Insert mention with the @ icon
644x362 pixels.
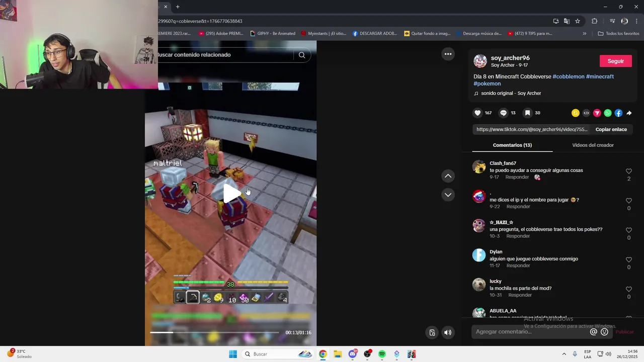pyautogui.click(x=594, y=332)
